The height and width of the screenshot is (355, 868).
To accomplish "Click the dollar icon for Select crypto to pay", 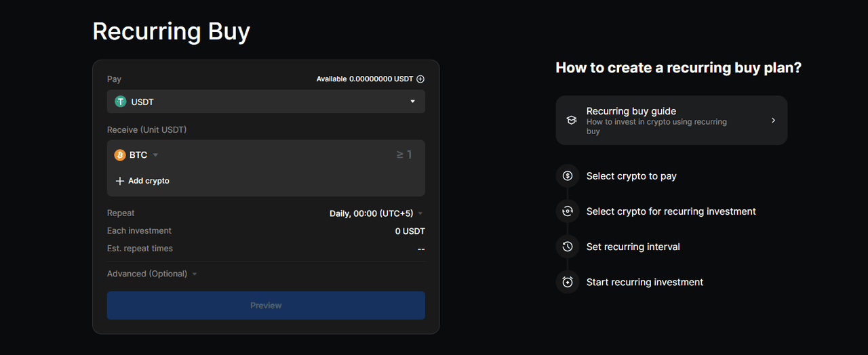I will (568, 176).
